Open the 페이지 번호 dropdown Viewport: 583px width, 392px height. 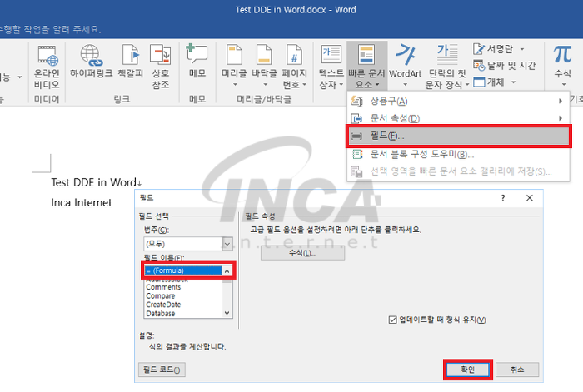click(294, 67)
